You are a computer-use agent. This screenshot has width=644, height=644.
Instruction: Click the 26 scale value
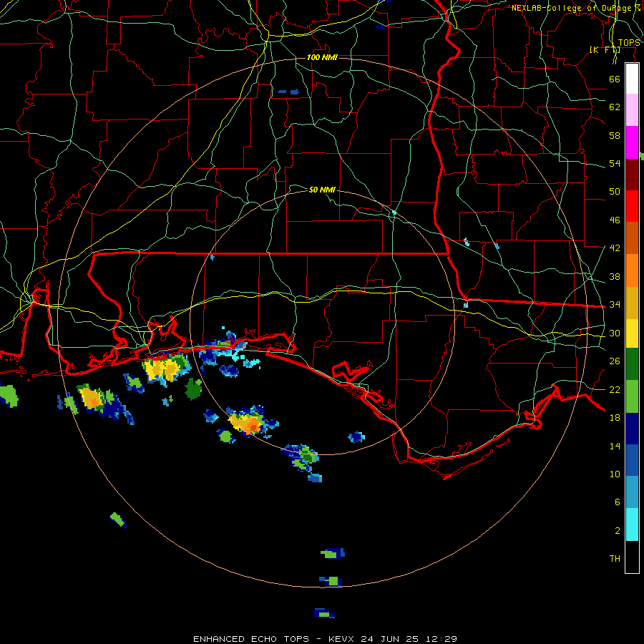click(x=615, y=361)
